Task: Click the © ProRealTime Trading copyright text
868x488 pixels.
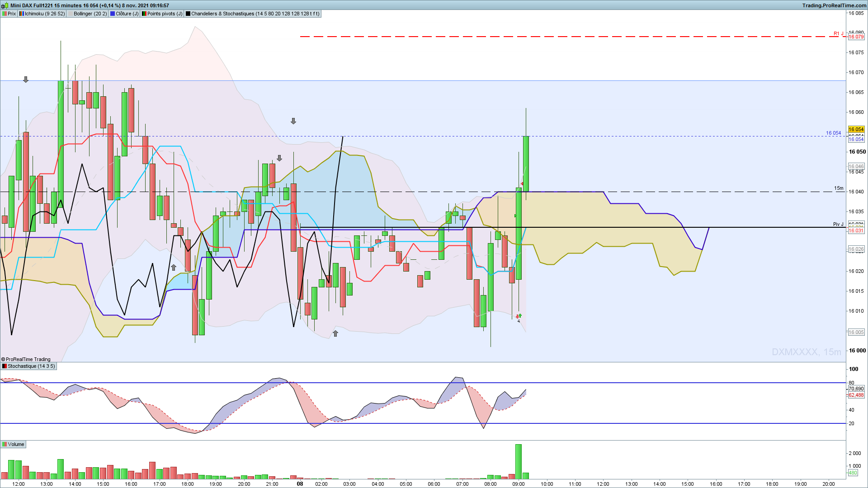Action: 26,359
